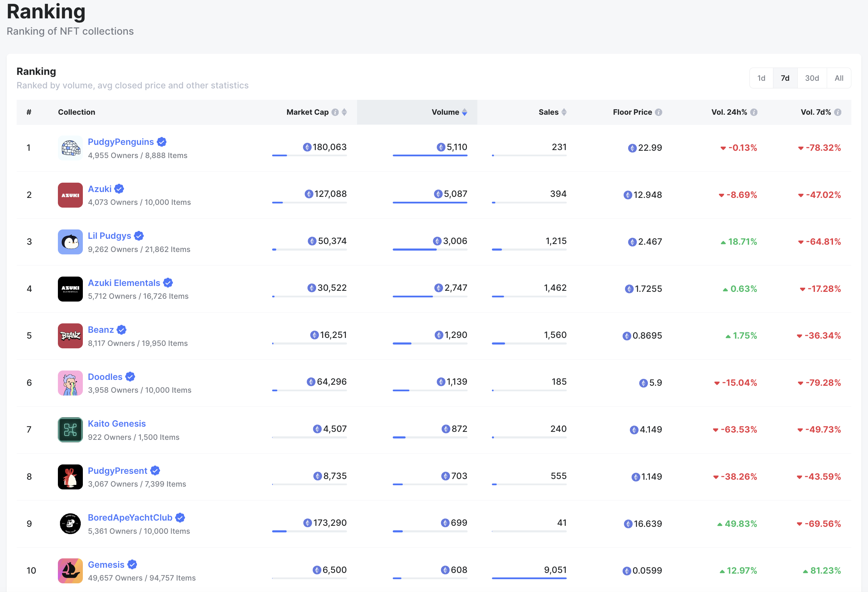
Task: Open the Azuki Elementals collection link
Action: [x=124, y=283]
